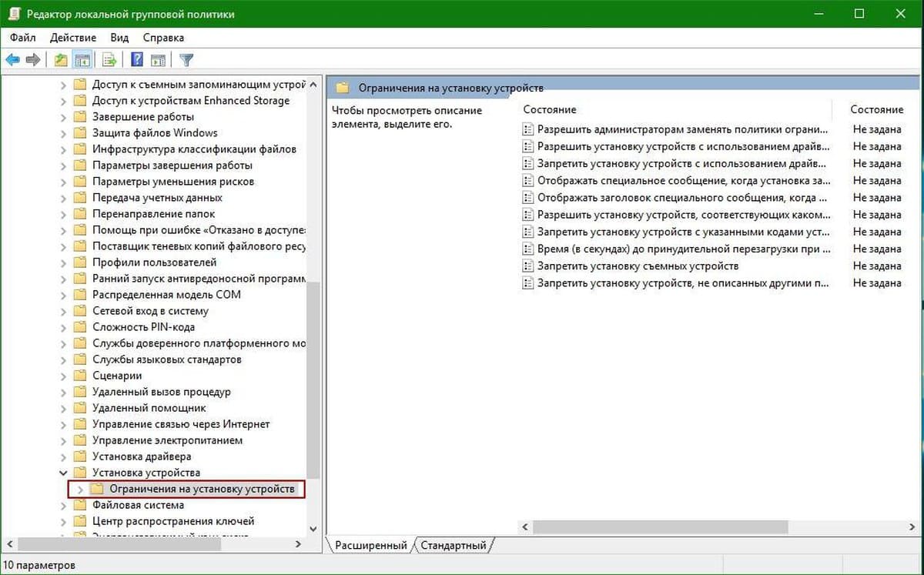Open Help via blue question-mark icon
Screen dimensions: 924x575
pos(137,59)
